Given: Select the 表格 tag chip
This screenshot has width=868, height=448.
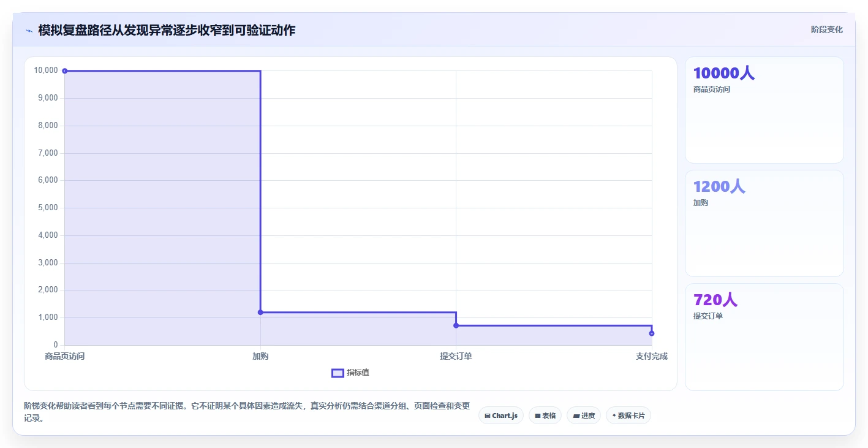Looking at the screenshot, I should coord(545,416).
